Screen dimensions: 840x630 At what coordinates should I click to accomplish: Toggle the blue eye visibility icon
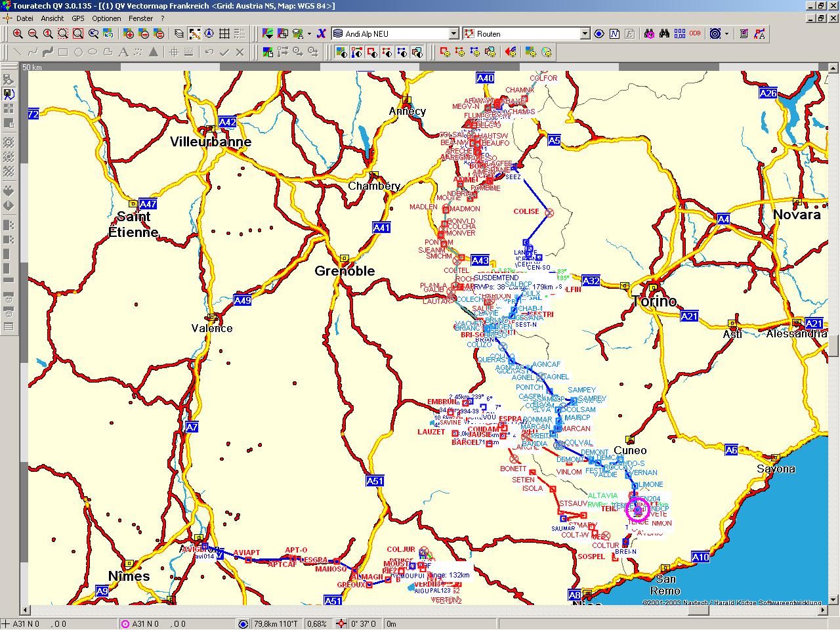pos(599,34)
